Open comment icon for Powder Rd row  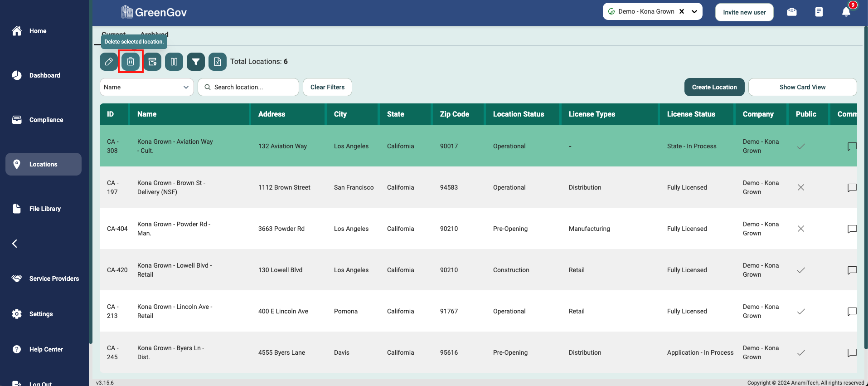point(852,229)
